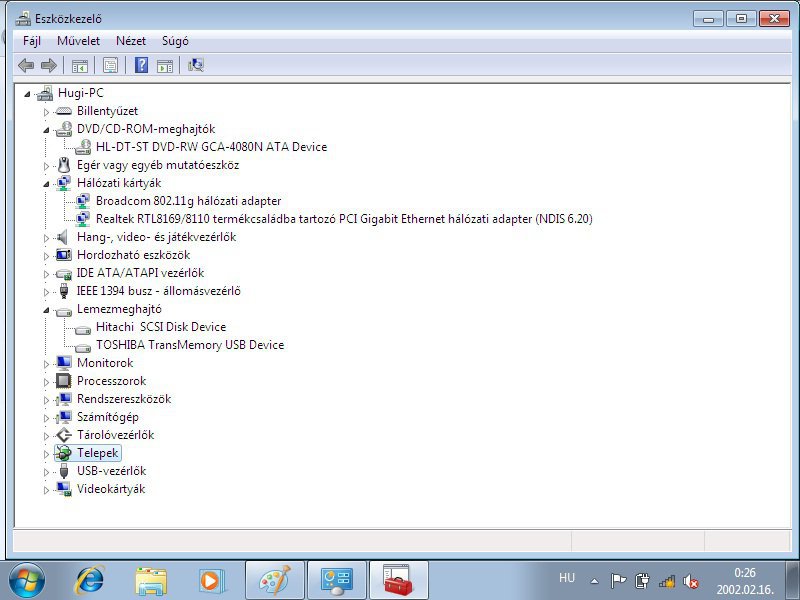800x600 pixels.
Task: Click the Videokártyák display icon
Action: (64, 489)
